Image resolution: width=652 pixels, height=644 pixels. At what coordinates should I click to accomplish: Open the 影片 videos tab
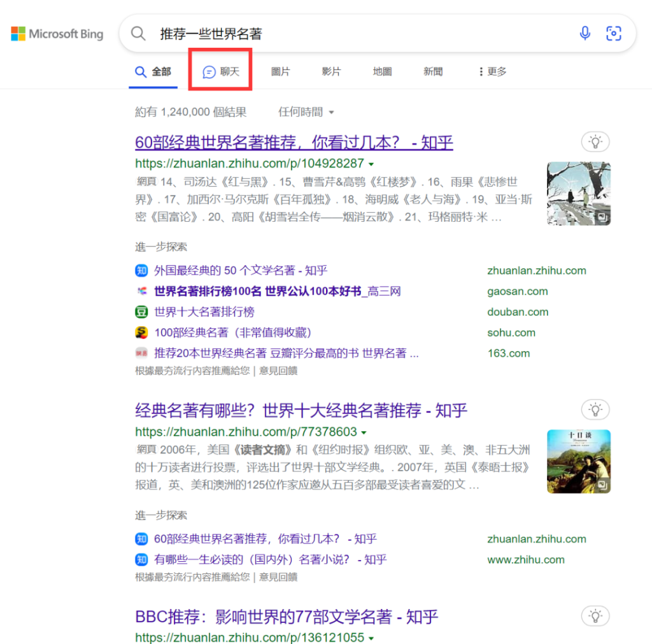click(x=331, y=72)
